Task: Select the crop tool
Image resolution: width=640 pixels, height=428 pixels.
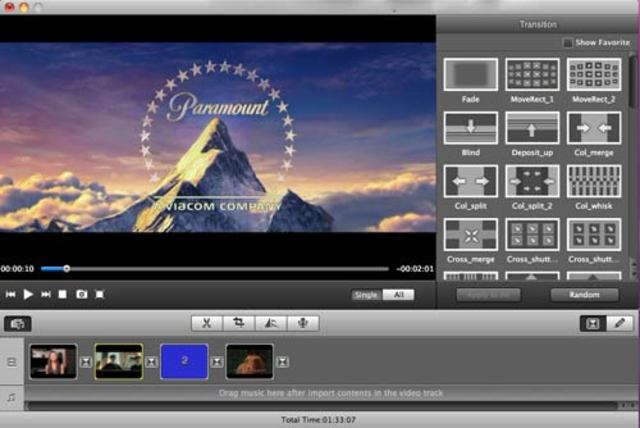Action: click(239, 323)
